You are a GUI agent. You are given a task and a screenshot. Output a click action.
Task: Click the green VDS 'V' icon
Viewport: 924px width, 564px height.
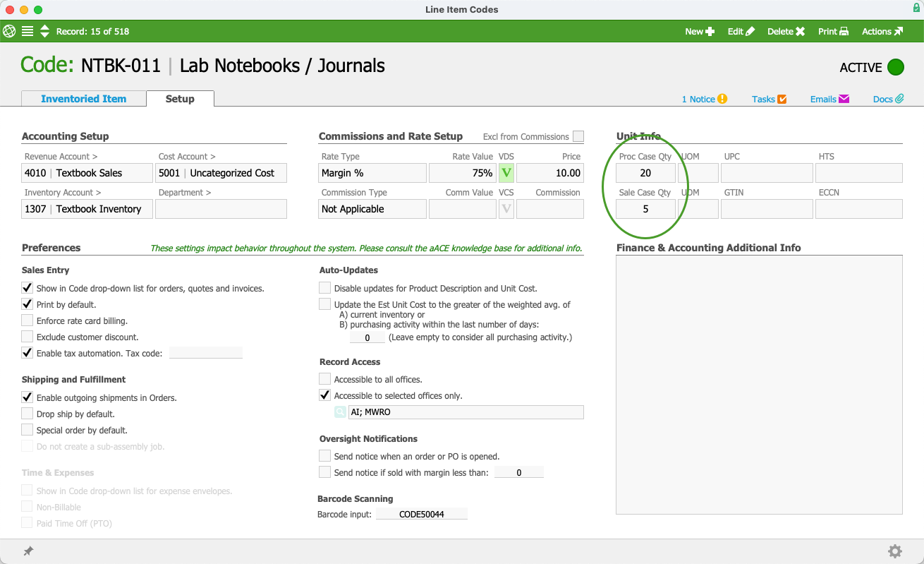pyautogui.click(x=506, y=173)
